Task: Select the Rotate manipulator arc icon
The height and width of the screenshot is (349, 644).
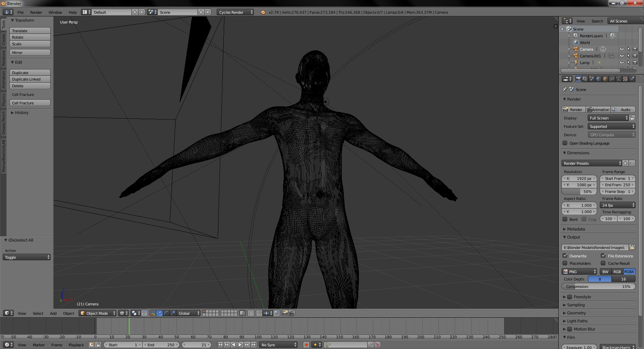Action: click(x=166, y=313)
